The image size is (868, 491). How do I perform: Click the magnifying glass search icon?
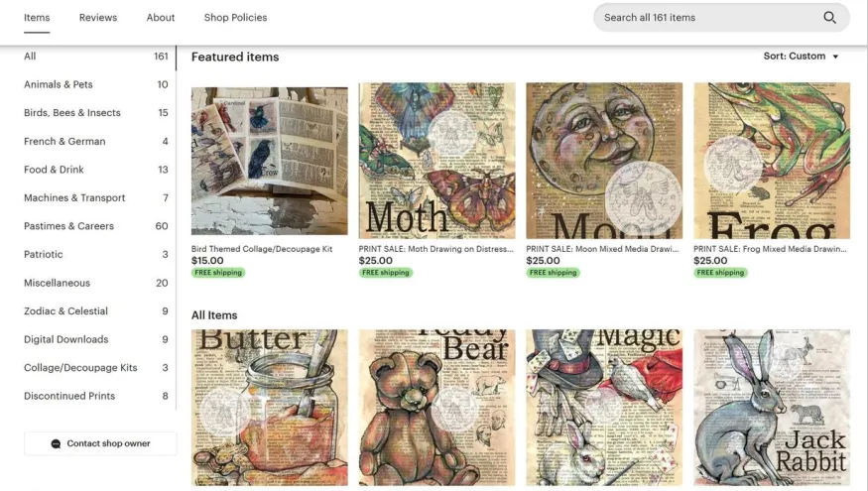click(829, 18)
